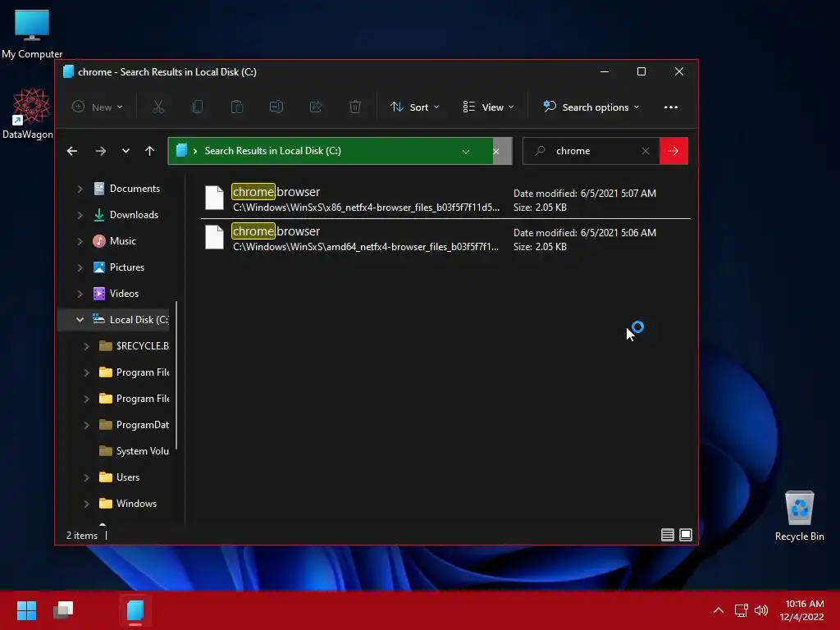Viewport: 840px width, 630px height.
Task: Click the navigation pane scrollbar
Action: pos(176,375)
